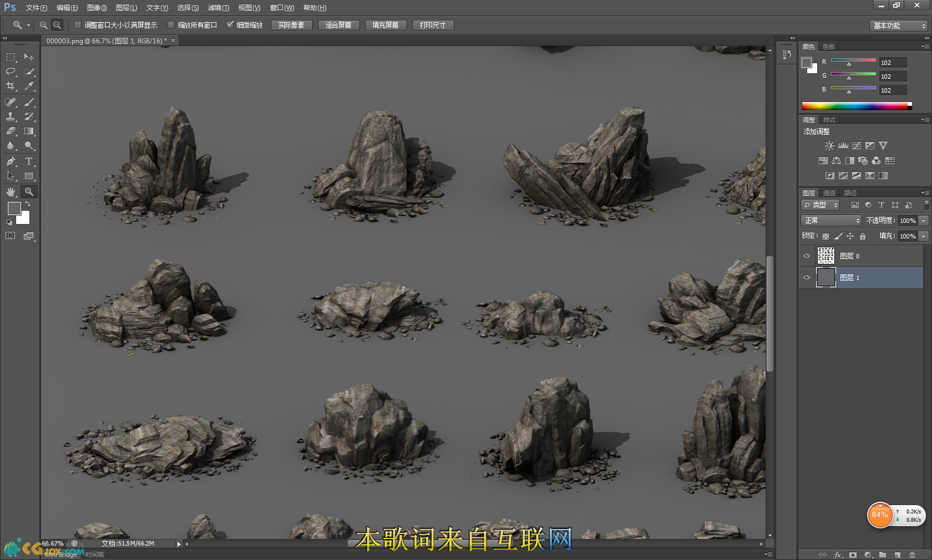Viewport: 932px width, 560px height.
Task: Open the 基本功能 workspace dropdown
Action: pos(899,26)
